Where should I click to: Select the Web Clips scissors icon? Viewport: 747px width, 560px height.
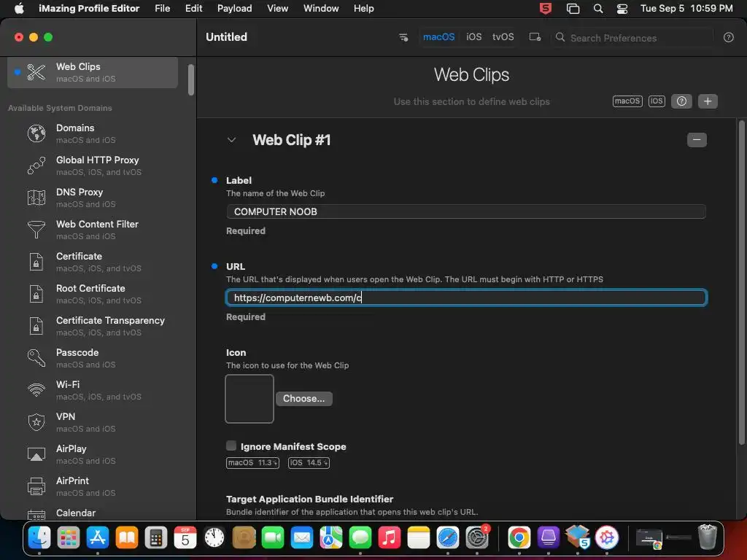(36, 72)
